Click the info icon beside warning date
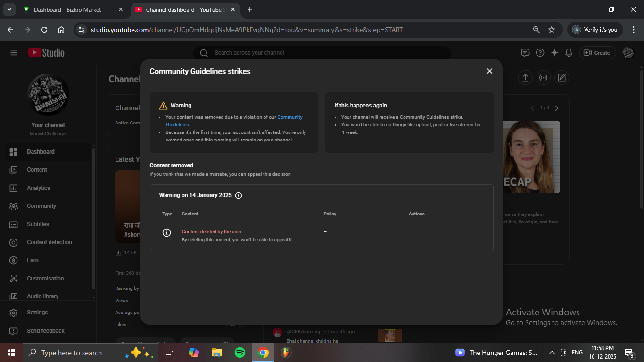This screenshot has height=362, width=644. 239,196
